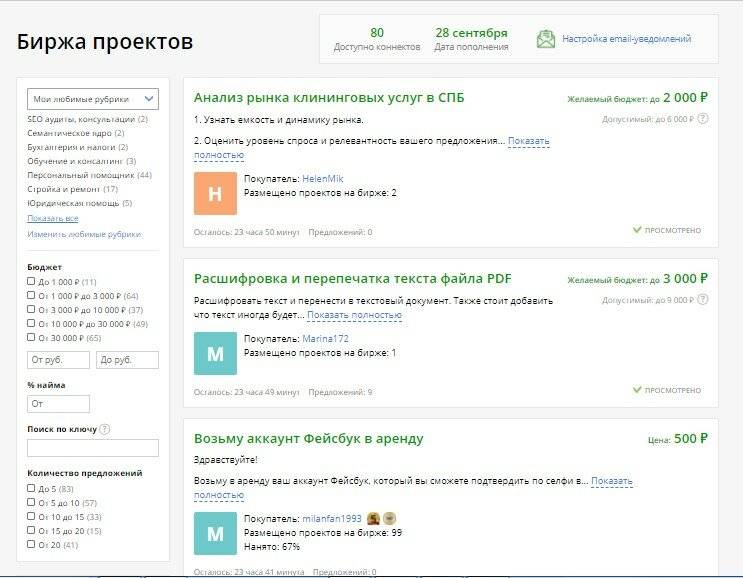Click HelenMik orange H avatar
Viewport: 743px width, 578px height.
point(215,194)
